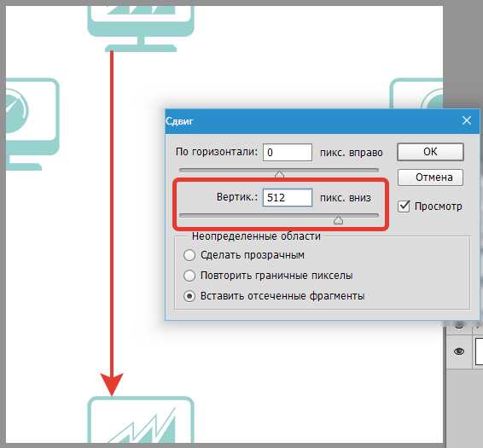Click the horizontal offset slider handle

(x=279, y=174)
